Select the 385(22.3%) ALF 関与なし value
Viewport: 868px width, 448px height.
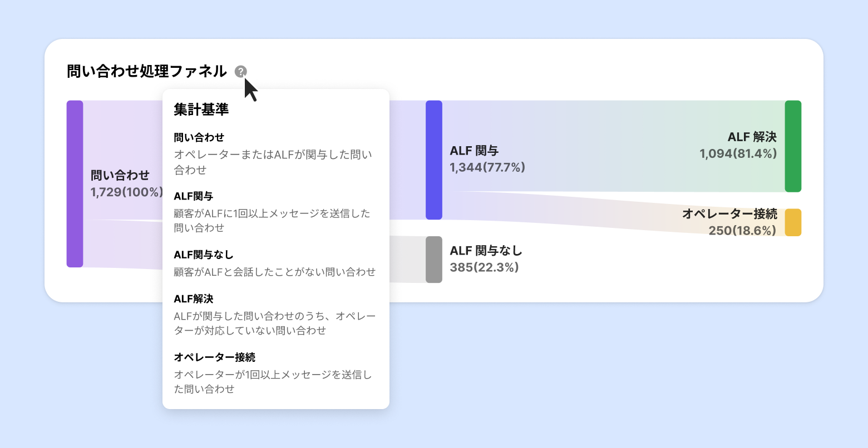484,267
